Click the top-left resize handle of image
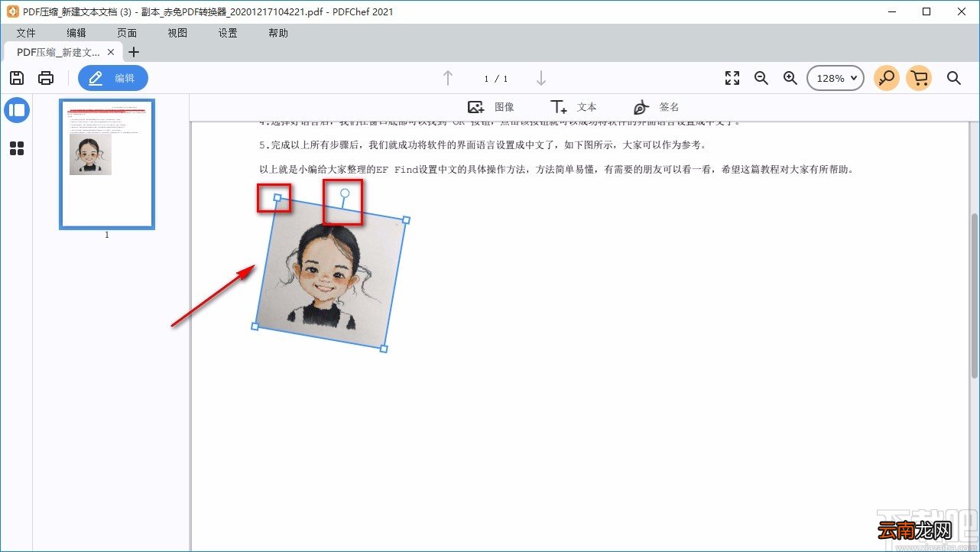 (x=277, y=198)
